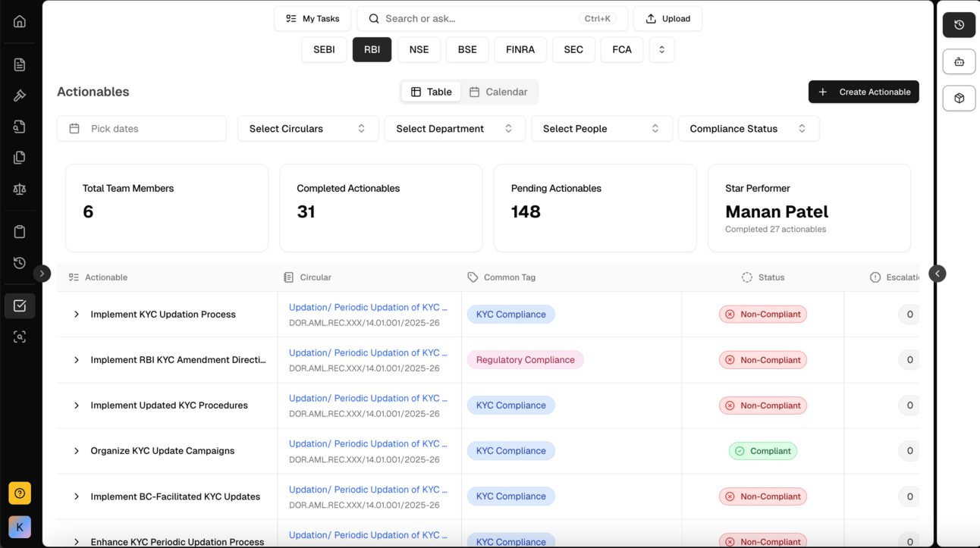Image resolution: width=980 pixels, height=548 pixels.
Task: Select the FINRA regulator tab
Action: [520, 49]
